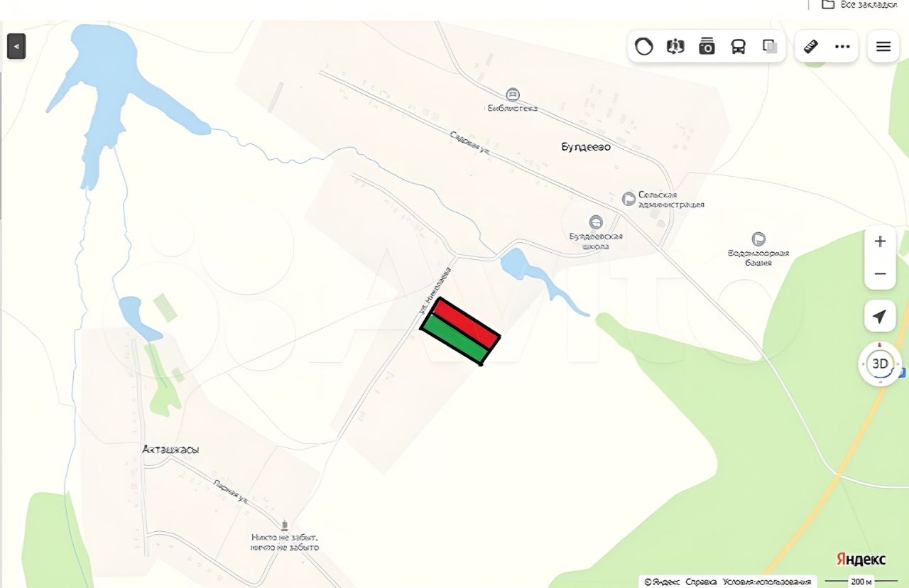Zoom out with the minus button
Screen dimensions: 909x588
[x=880, y=274]
